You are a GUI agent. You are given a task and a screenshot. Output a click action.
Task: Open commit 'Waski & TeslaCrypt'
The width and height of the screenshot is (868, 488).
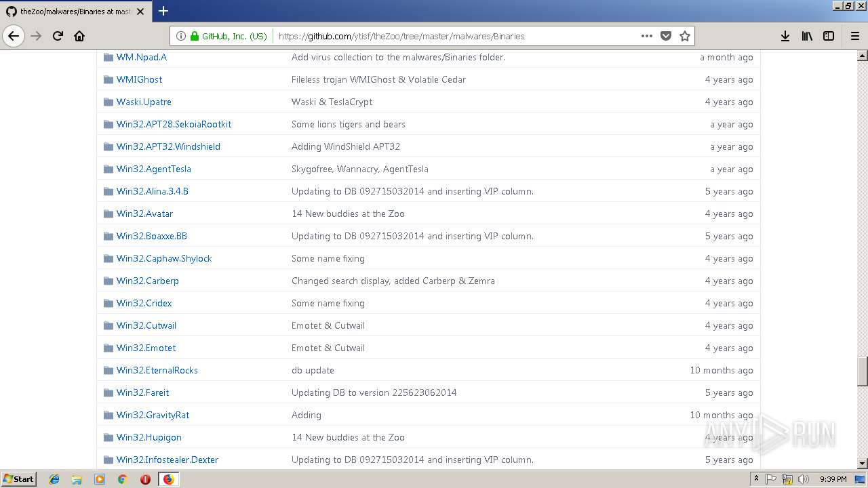click(332, 102)
